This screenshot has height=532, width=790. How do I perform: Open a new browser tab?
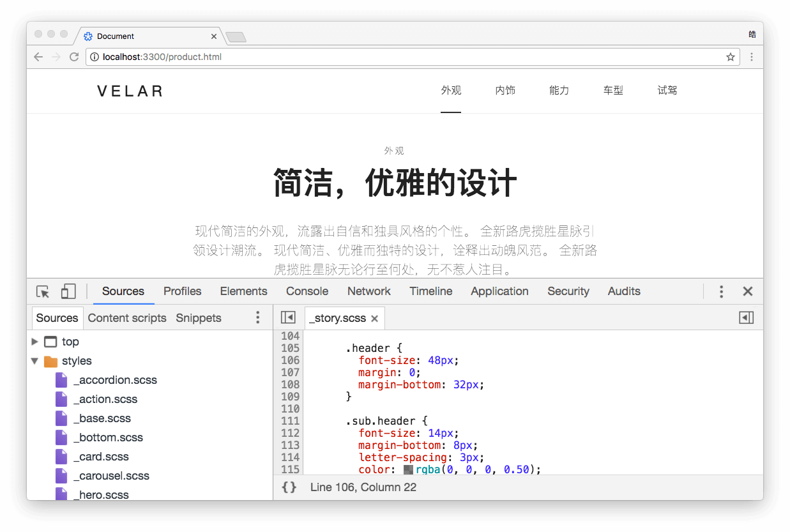pyautogui.click(x=236, y=37)
